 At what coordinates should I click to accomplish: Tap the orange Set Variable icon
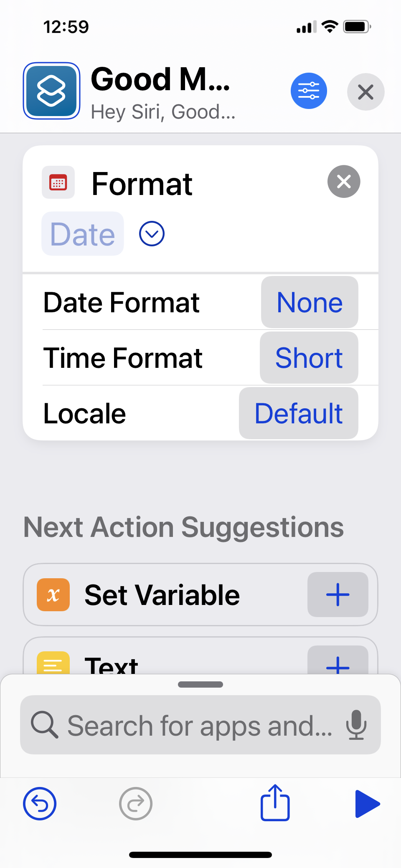pyautogui.click(x=53, y=595)
